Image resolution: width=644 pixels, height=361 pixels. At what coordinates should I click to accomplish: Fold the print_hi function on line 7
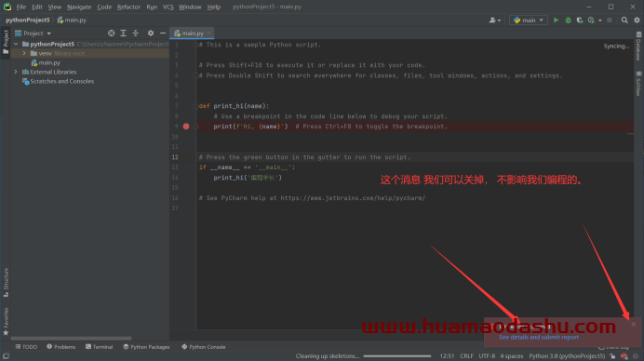(x=196, y=106)
